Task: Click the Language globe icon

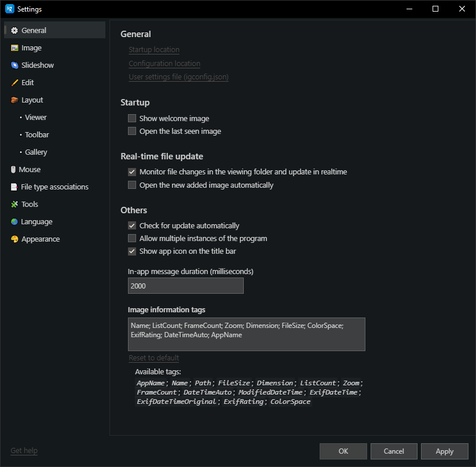Action: 14,222
